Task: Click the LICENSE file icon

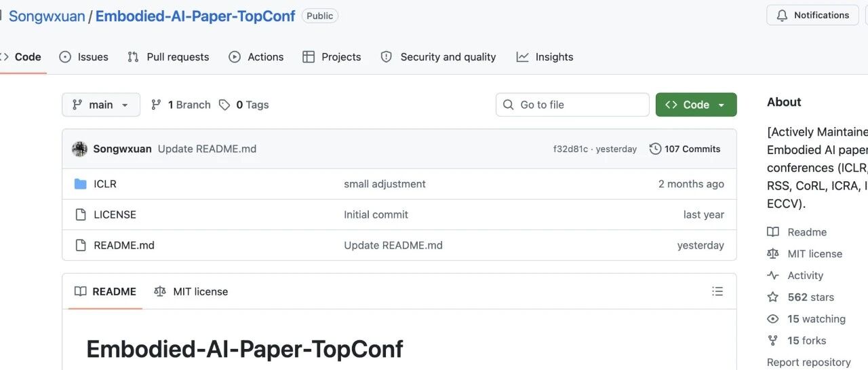Action: pos(80,215)
